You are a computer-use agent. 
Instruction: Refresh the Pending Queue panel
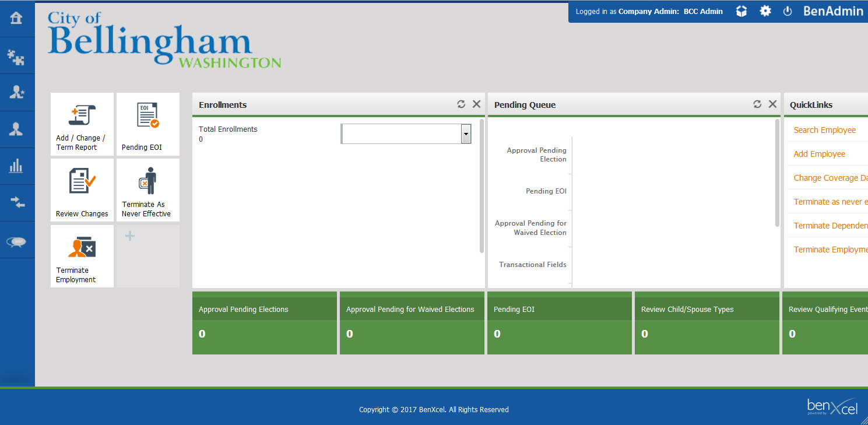click(757, 104)
